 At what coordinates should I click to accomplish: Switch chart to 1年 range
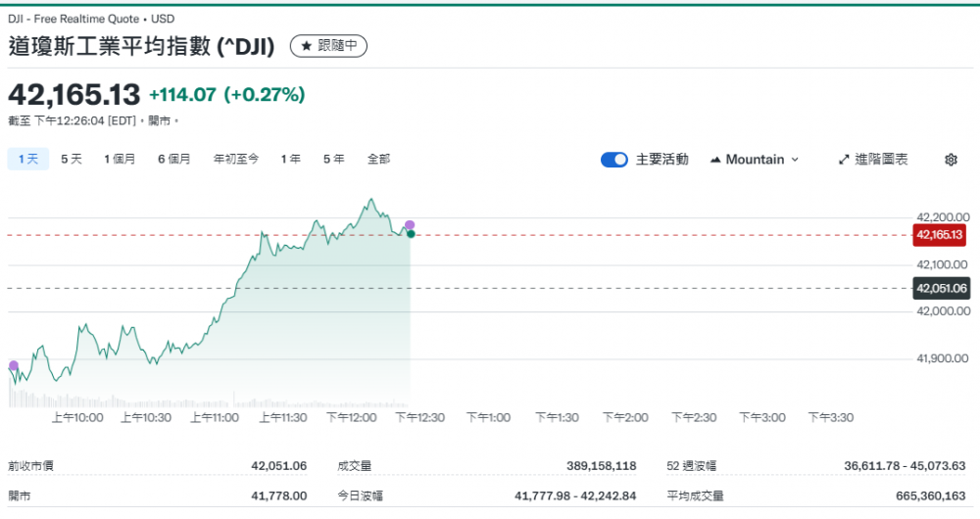[x=291, y=159]
